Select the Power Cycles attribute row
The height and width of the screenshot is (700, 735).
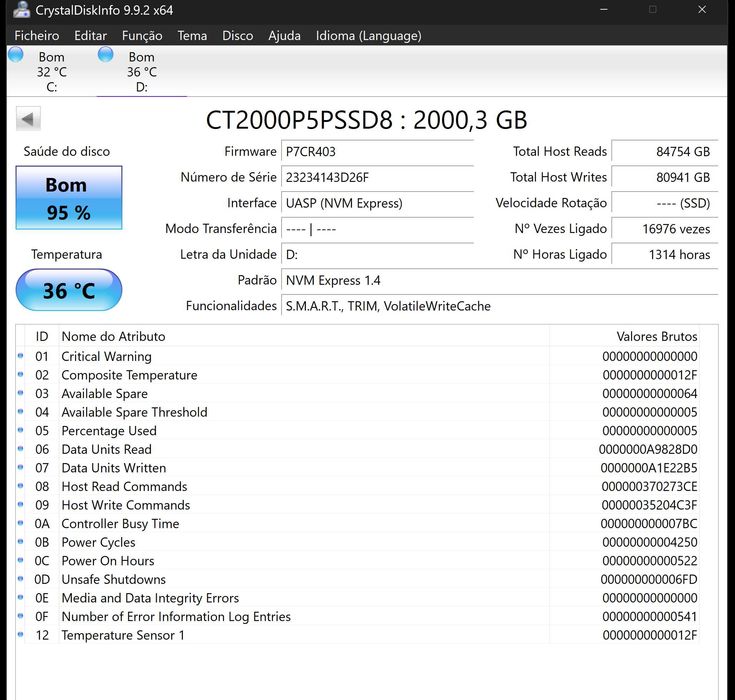(358, 542)
